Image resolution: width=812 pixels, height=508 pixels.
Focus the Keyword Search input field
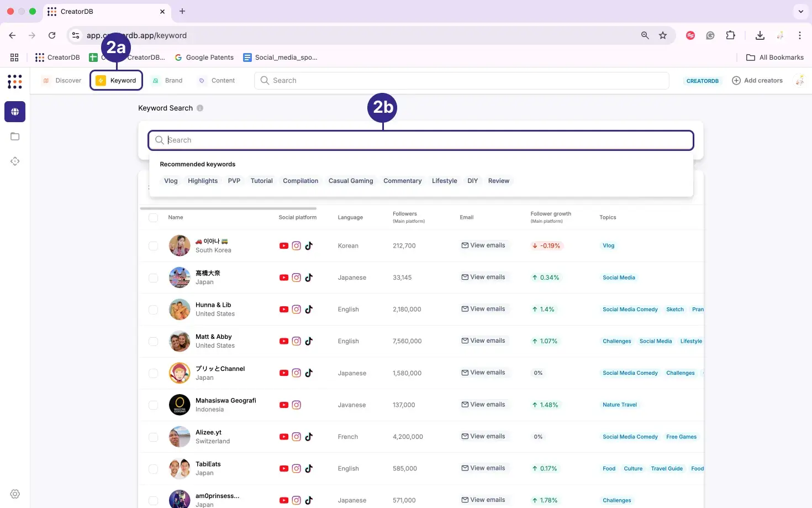[x=421, y=140]
